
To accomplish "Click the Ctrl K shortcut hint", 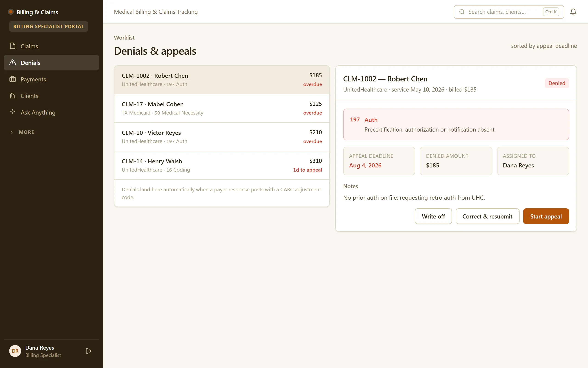I will (x=551, y=12).
